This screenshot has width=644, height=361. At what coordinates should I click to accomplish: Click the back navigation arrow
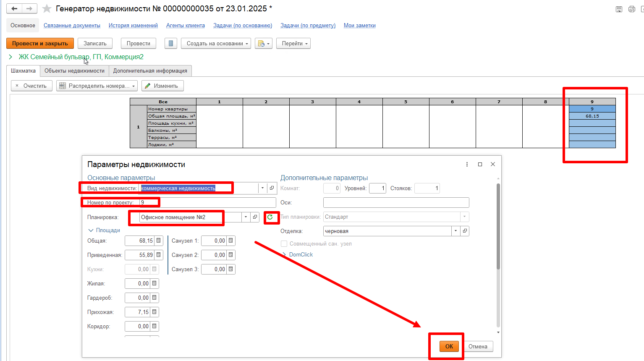point(14,8)
